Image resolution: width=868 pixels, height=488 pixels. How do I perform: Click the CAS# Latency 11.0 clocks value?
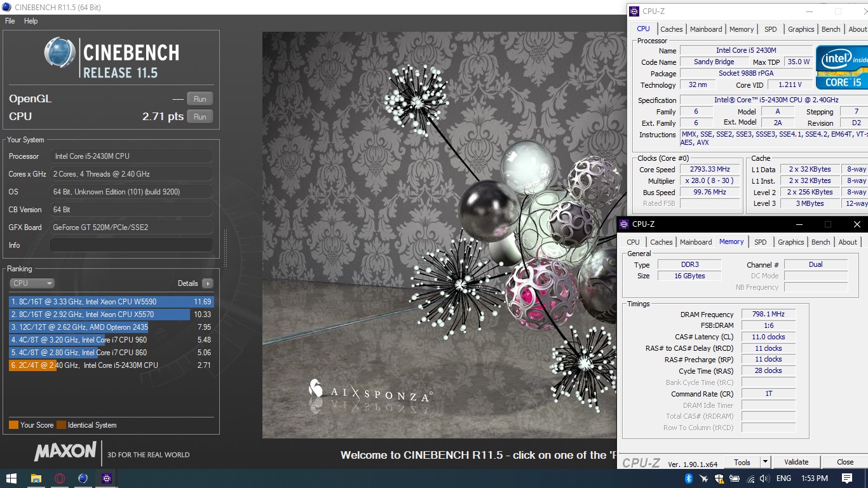(768, 337)
